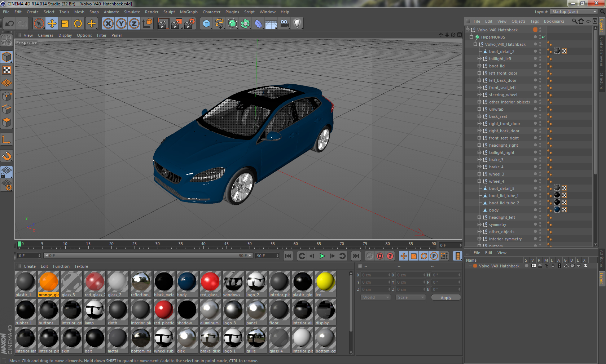Enable the Snap magnet icon
606x364 pixels.
(6, 156)
